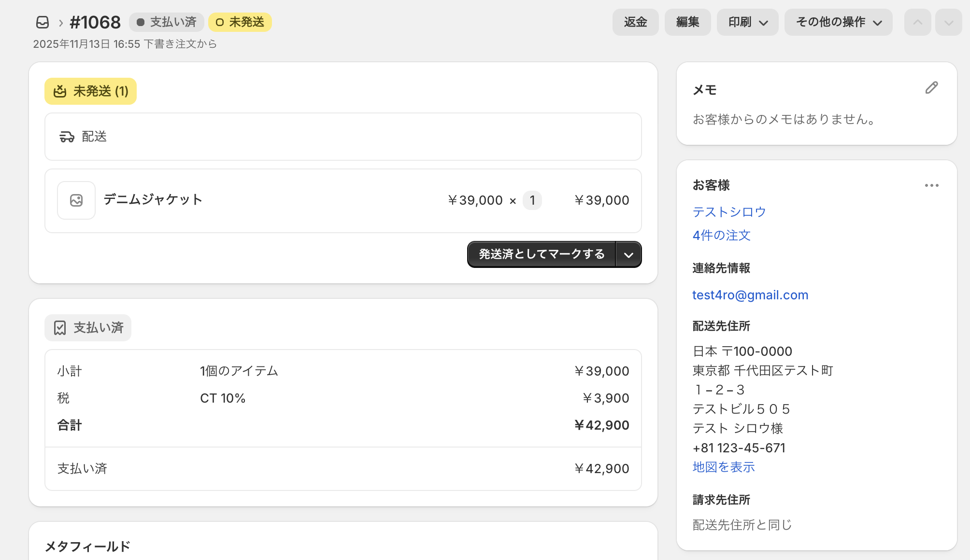Expand the 印刷 dropdown

tap(747, 22)
